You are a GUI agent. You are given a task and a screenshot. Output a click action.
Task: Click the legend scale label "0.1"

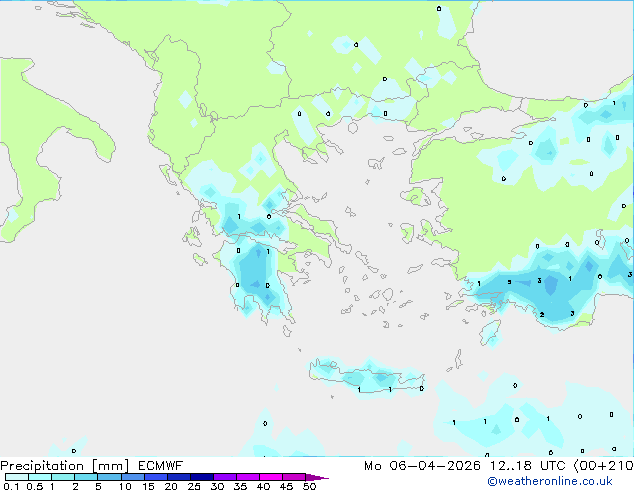(x=11, y=486)
